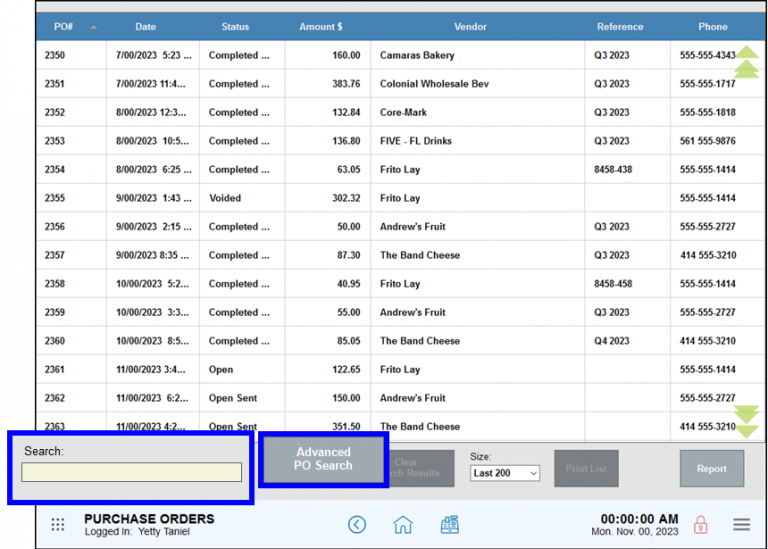Open the Size Last 200 dropdown
Viewport: 768px width, 549px height.
click(x=505, y=473)
